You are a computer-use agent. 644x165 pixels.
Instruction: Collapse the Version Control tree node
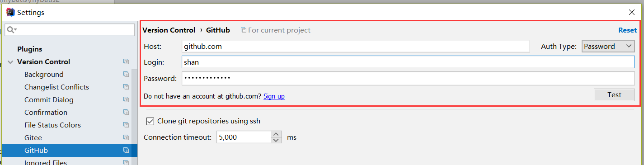[x=10, y=62]
